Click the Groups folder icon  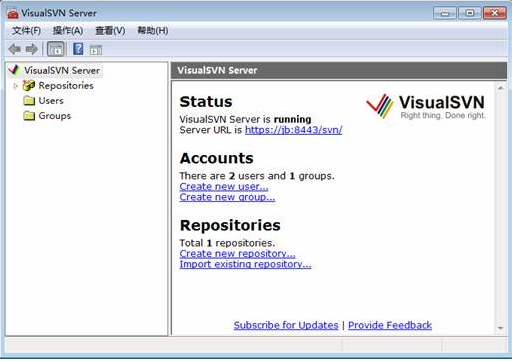29,116
